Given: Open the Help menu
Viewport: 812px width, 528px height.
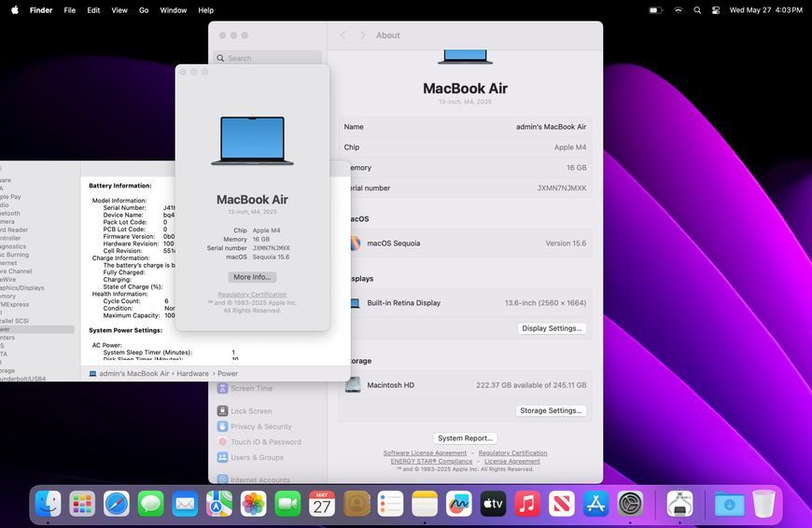Looking at the screenshot, I should click(x=205, y=10).
